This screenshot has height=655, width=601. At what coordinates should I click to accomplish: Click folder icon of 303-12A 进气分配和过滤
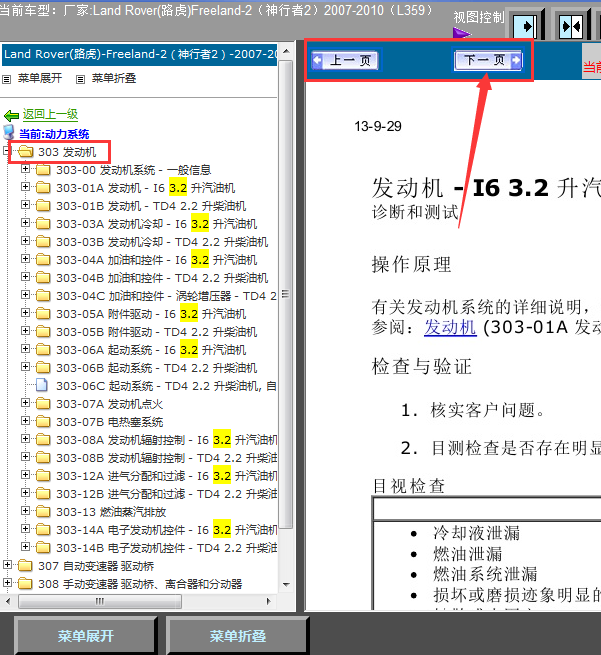(43, 475)
